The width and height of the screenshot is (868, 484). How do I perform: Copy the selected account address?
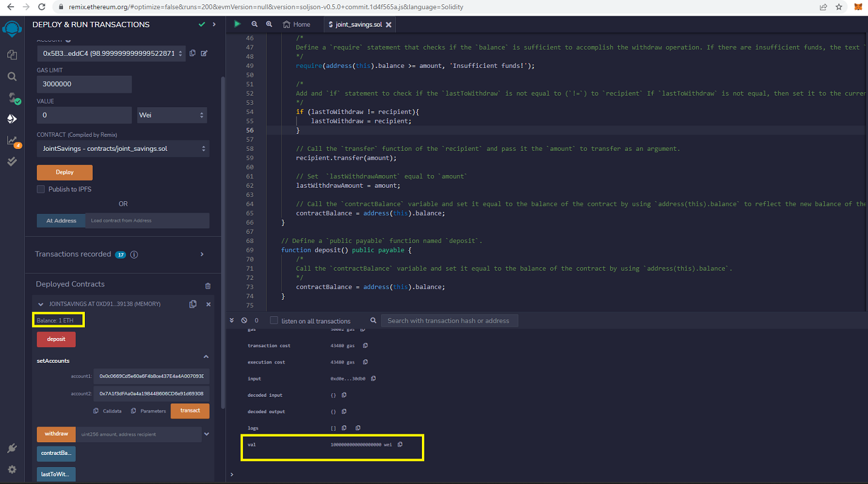[x=192, y=53]
